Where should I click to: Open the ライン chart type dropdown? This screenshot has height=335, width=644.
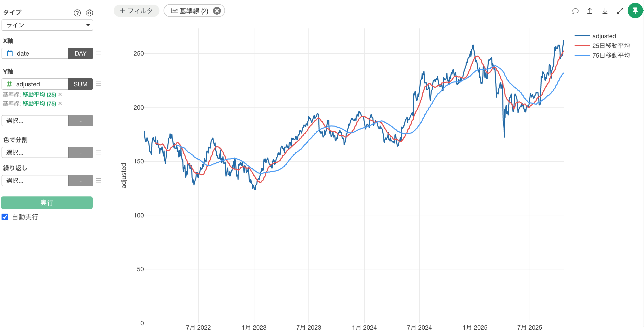[47, 25]
